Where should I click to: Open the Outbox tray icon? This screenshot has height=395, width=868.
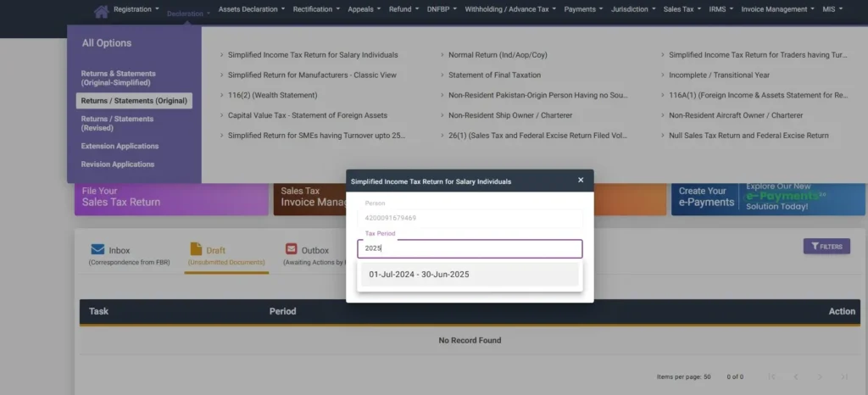click(x=292, y=249)
